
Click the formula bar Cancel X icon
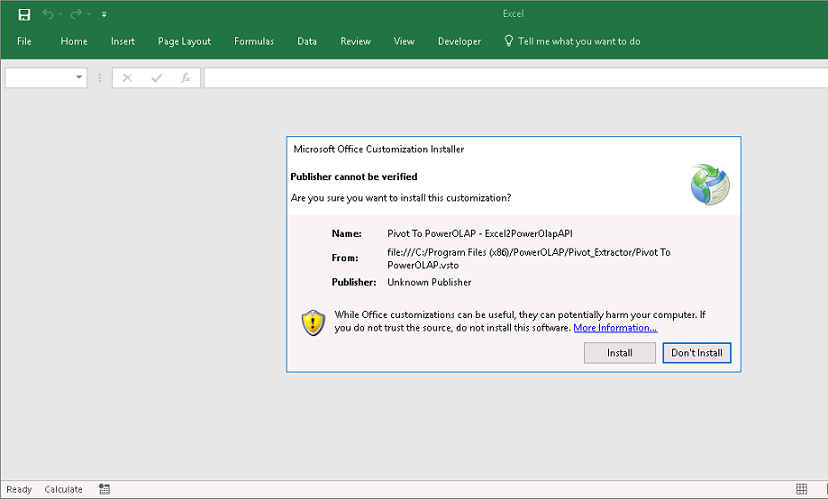click(x=127, y=78)
